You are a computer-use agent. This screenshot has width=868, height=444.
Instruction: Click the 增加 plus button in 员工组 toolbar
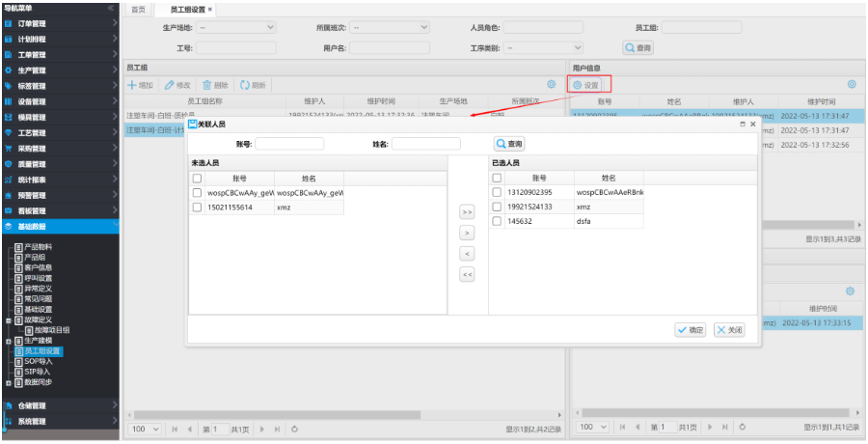(141, 85)
